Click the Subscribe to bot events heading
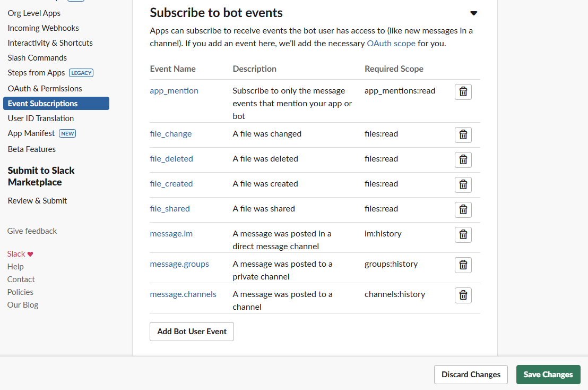 (x=216, y=13)
